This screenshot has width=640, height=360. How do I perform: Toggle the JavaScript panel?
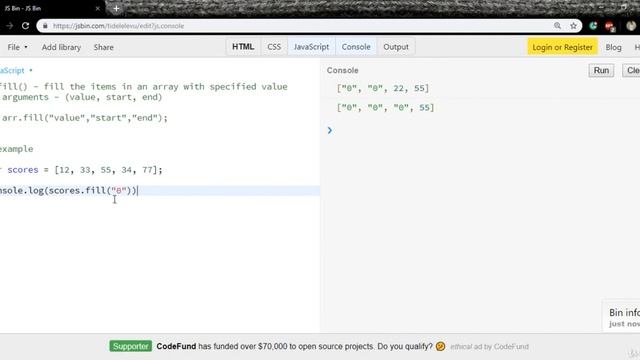tap(311, 47)
